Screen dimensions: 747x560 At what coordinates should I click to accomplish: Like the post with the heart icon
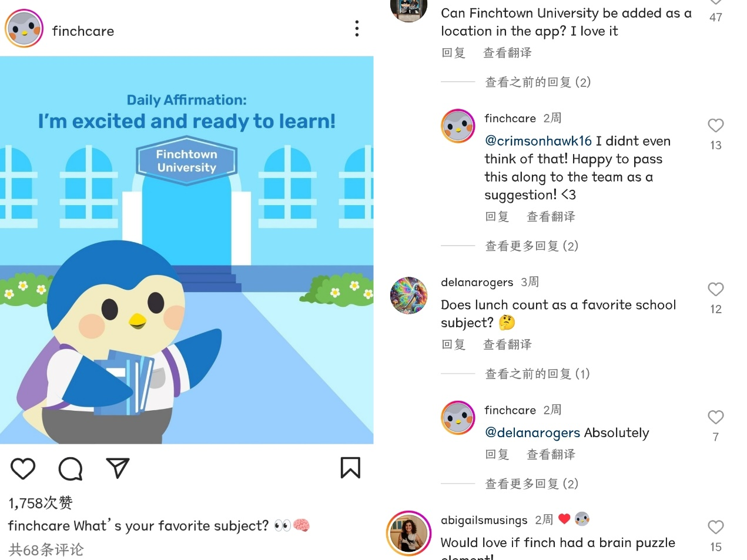click(24, 468)
